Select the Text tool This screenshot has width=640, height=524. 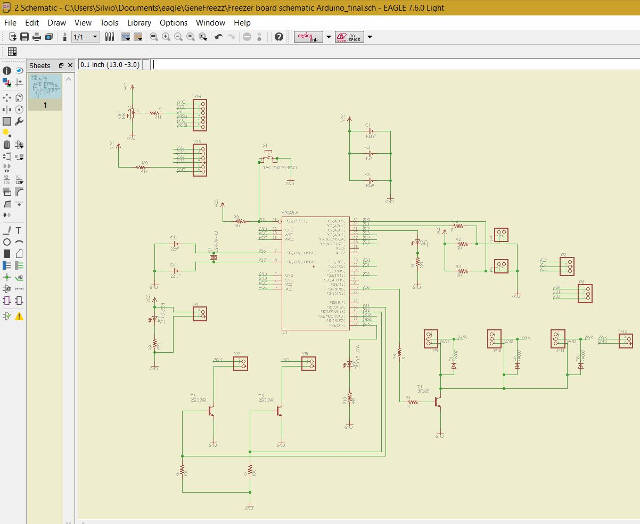19,231
